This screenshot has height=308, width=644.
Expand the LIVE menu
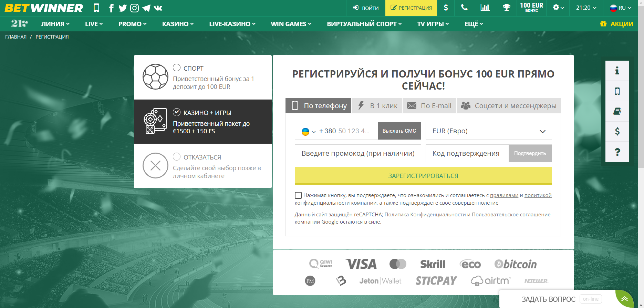[94, 24]
